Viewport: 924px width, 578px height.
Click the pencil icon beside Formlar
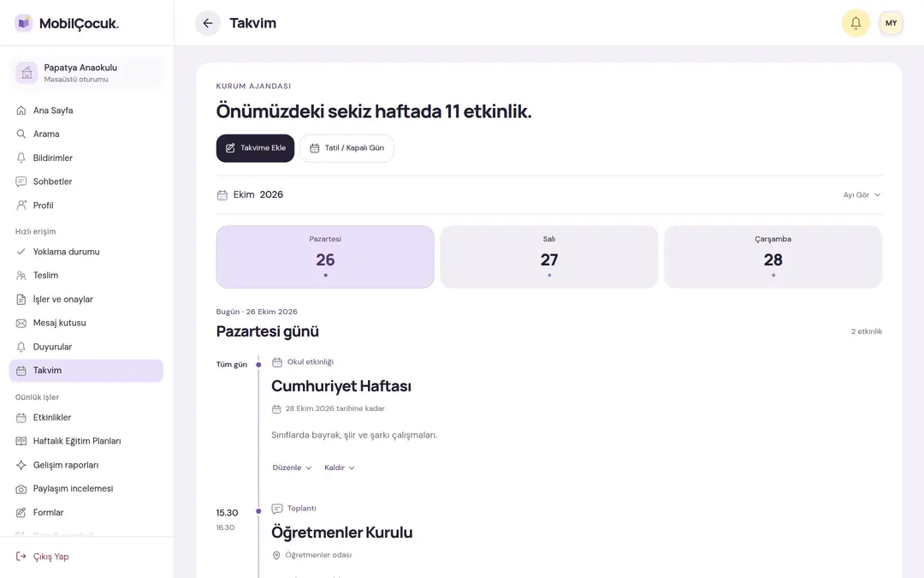(21, 513)
